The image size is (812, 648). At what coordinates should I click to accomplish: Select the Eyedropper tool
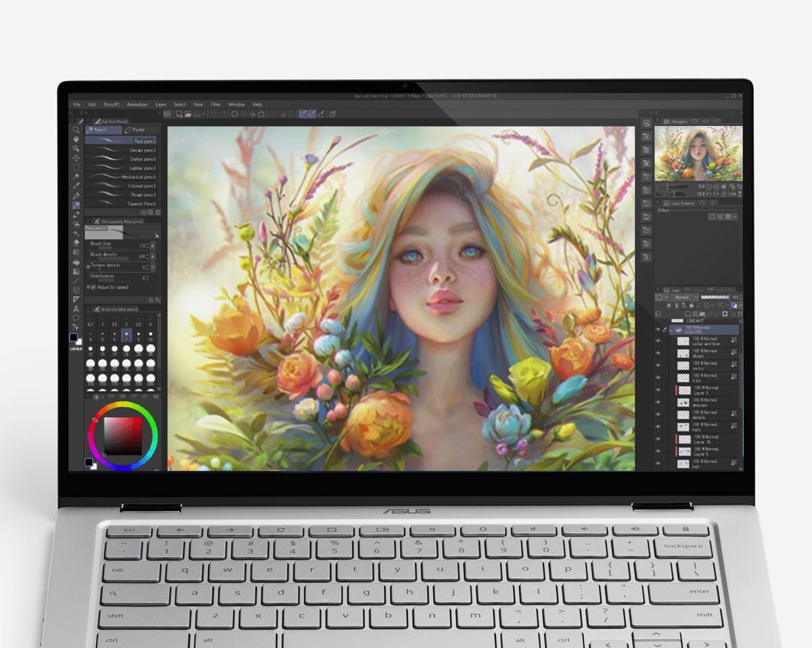click(76, 186)
